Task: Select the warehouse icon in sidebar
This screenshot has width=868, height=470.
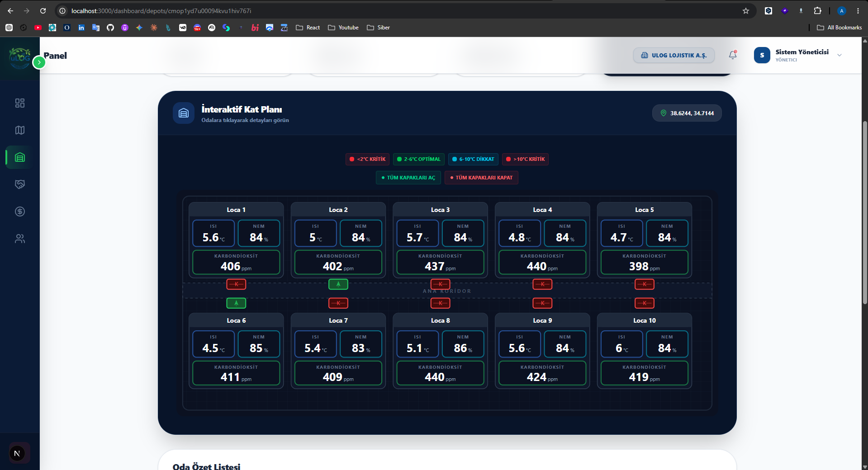Action: [20, 157]
